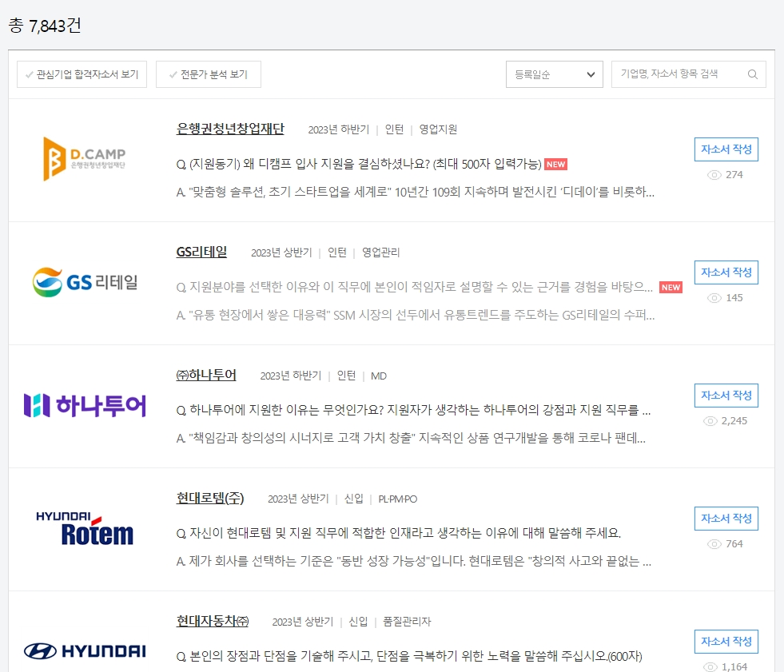Toggle 전문가 분석 보기 filter
Screen dimensions: 784x672
pyautogui.click(x=209, y=74)
